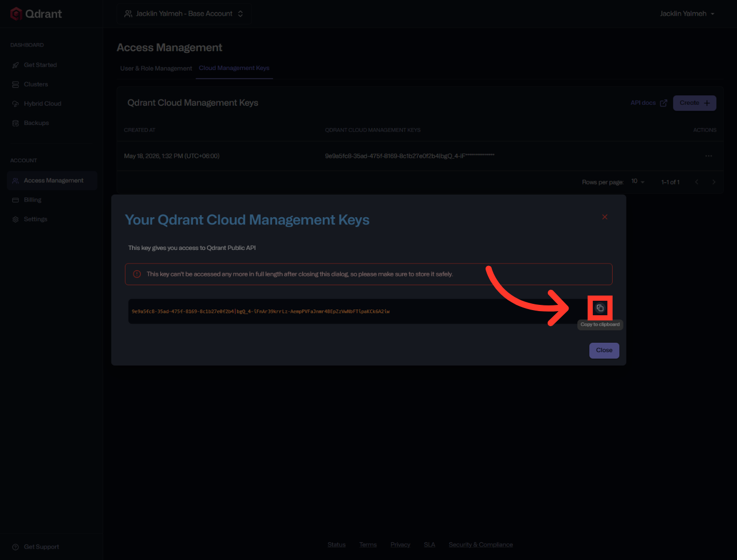Click the Created At column header

(139, 130)
